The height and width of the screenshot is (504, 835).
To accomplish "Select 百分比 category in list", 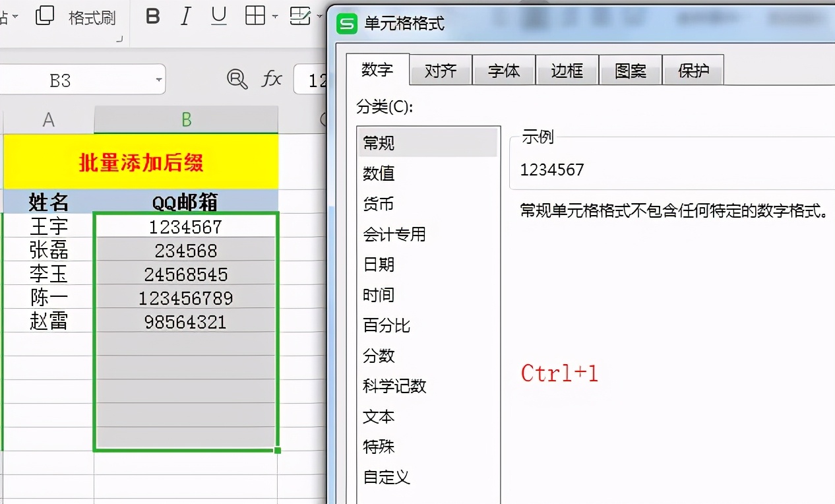I will click(427, 325).
